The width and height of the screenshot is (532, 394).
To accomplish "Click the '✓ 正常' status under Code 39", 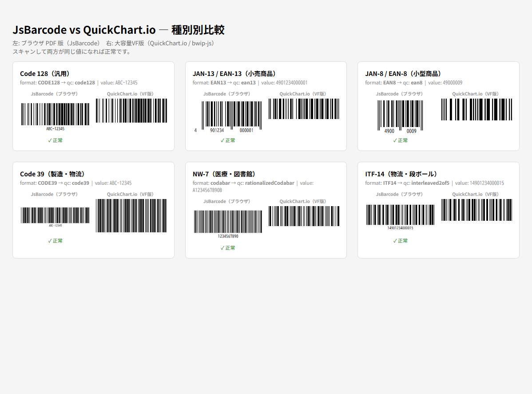I will pyautogui.click(x=56, y=241).
